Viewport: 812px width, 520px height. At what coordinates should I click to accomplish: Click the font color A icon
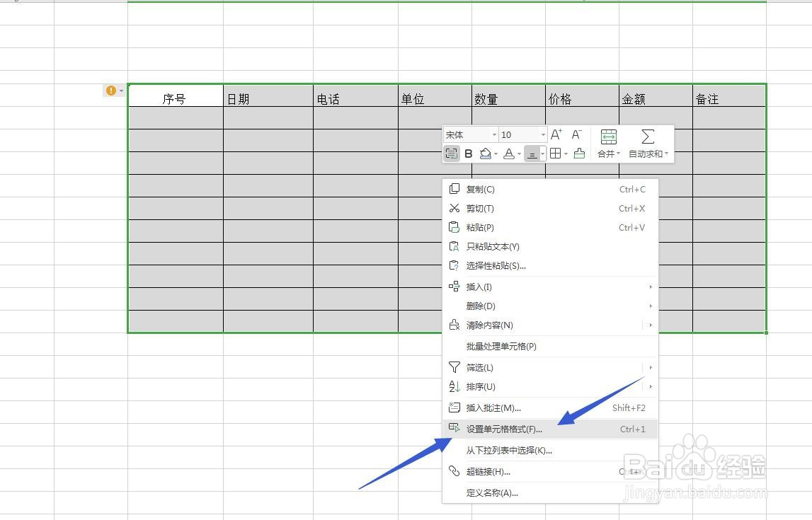(509, 154)
